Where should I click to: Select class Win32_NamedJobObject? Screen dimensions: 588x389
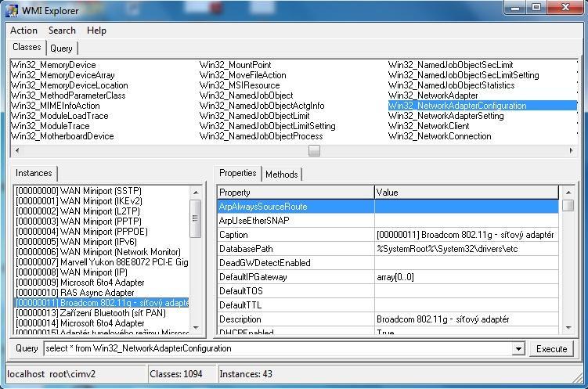(x=247, y=95)
